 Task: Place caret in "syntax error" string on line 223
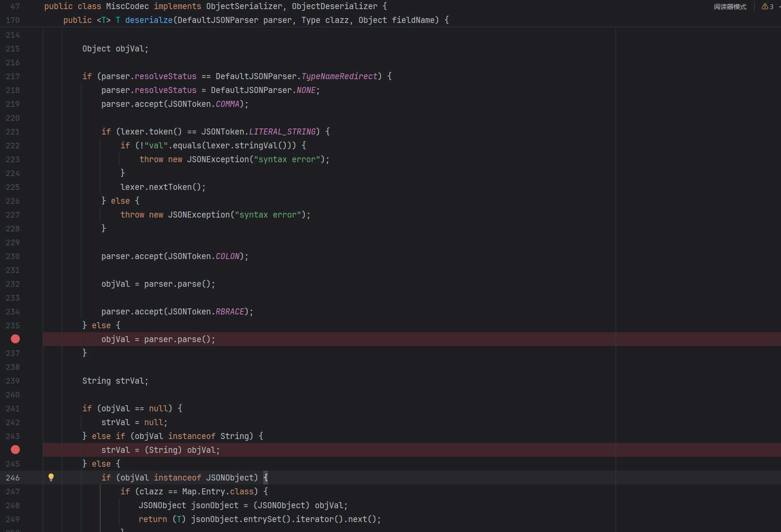(287, 160)
